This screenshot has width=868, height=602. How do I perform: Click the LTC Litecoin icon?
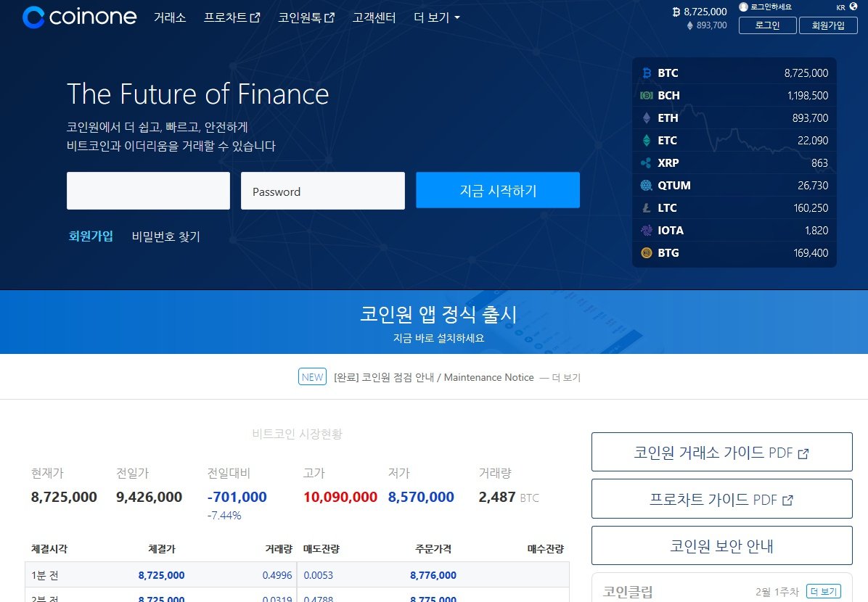(645, 207)
